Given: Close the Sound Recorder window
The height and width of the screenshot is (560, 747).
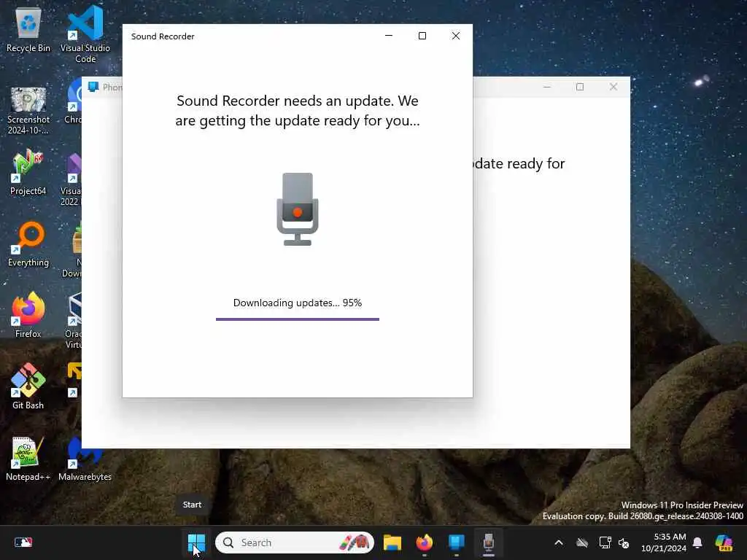Looking at the screenshot, I should pyautogui.click(x=456, y=36).
